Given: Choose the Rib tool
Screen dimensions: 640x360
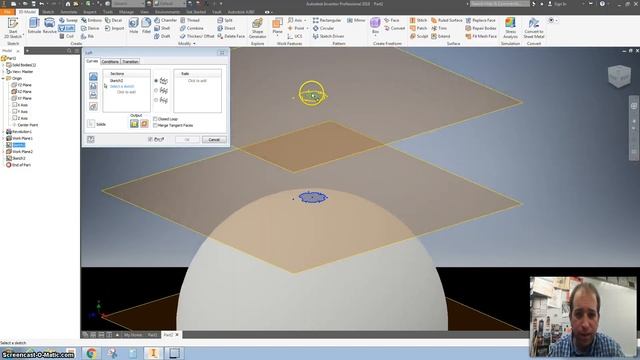Looking at the screenshot, I should click(x=87, y=36).
